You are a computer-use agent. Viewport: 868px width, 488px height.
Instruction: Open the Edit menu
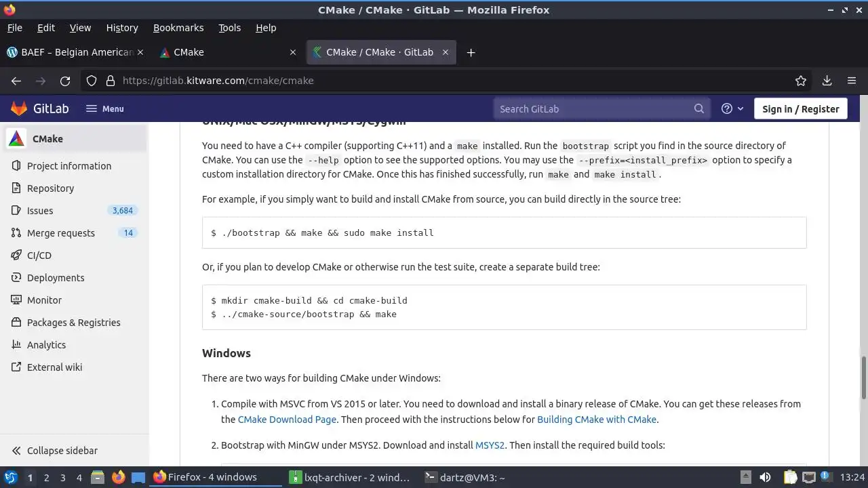(x=46, y=28)
